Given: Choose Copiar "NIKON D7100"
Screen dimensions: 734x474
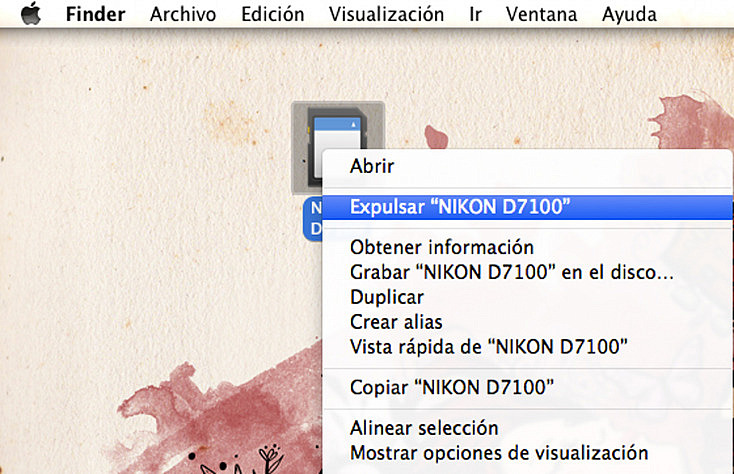Looking at the screenshot, I should (x=528, y=387).
